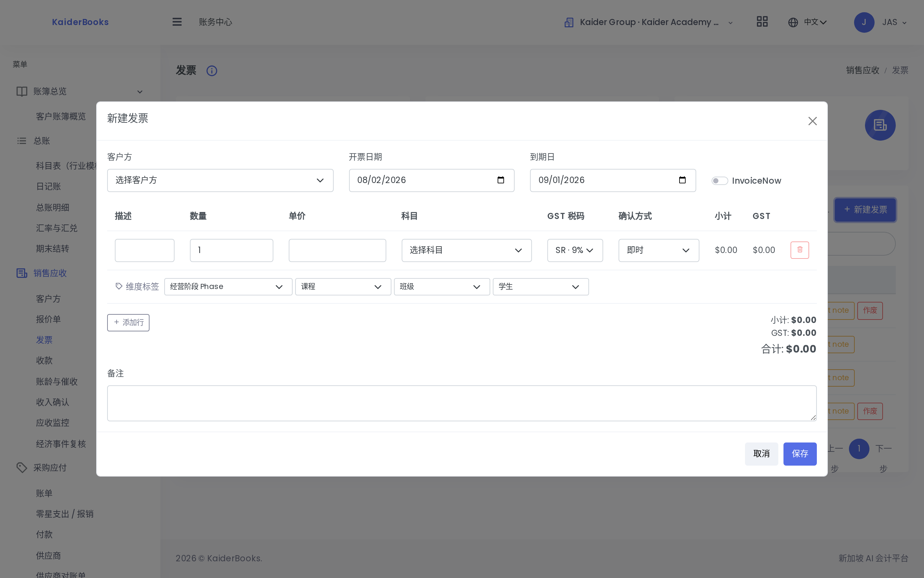Click the KaiderBooks logo link
The width and height of the screenshot is (924, 578).
80,22
